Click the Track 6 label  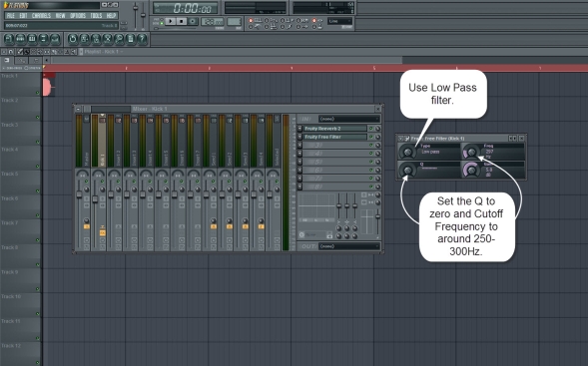10,198
